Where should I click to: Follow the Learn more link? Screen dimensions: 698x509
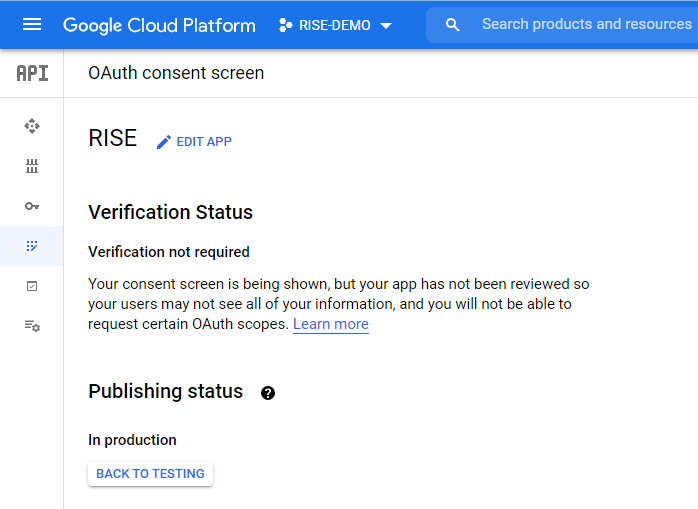[x=330, y=324]
